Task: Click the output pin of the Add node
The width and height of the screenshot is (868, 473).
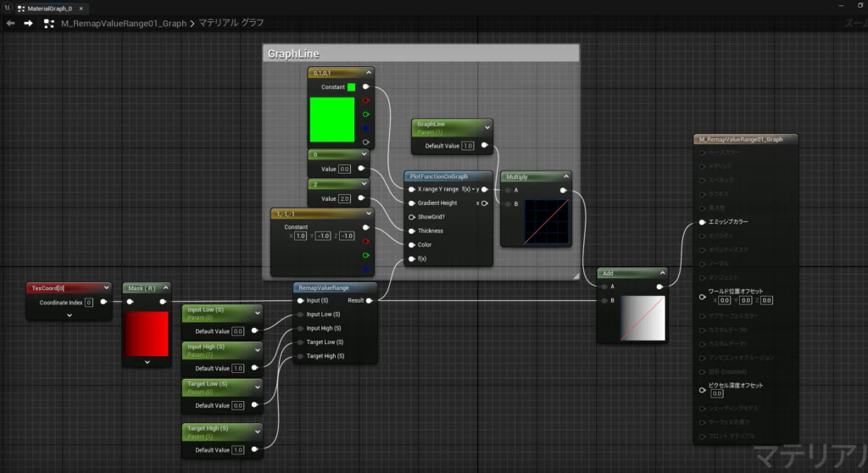Action: (659, 287)
